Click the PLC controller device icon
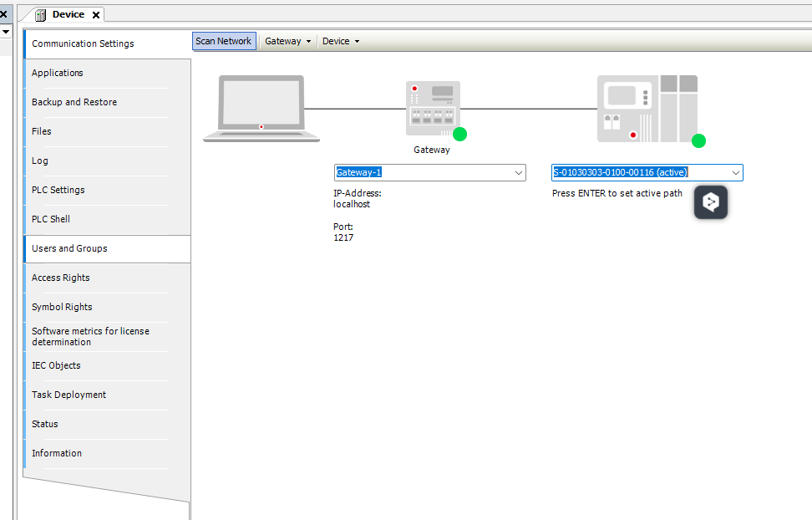 [x=647, y=109]
